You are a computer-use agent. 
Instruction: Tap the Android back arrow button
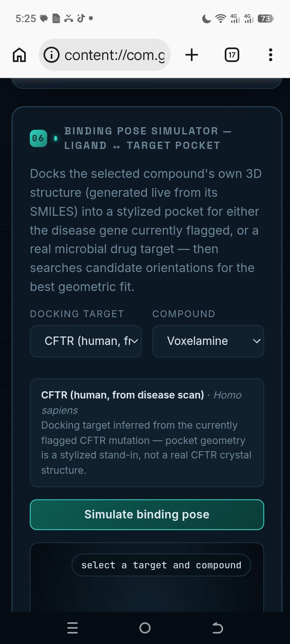[x=217, y=628]
